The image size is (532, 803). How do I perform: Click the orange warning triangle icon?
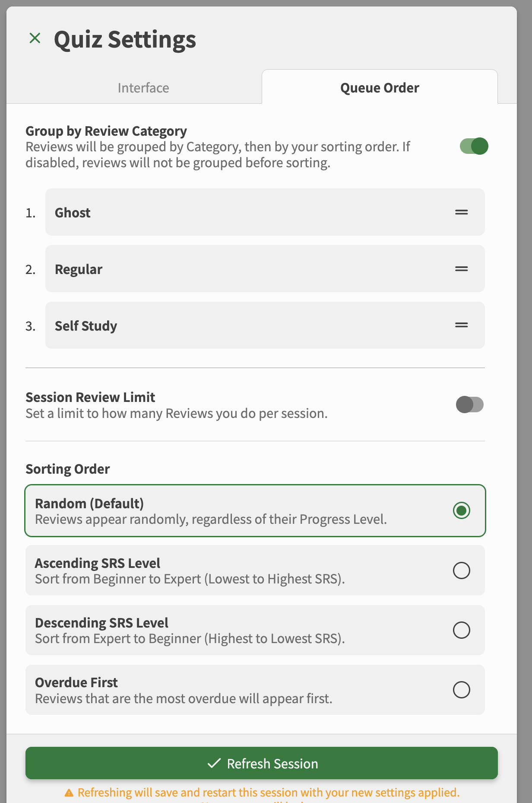coord(69,793)
